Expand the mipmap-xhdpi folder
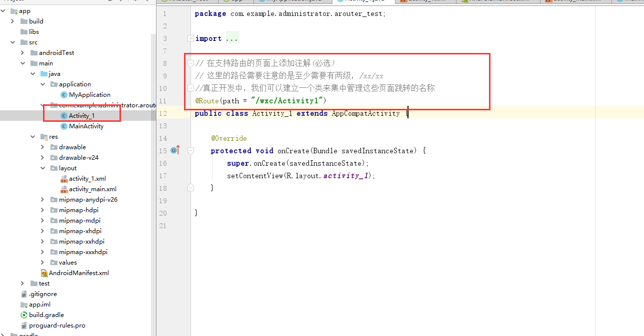The width and height of the screenshot is (644, 336). pyautogui.click(x=42, y=231)
